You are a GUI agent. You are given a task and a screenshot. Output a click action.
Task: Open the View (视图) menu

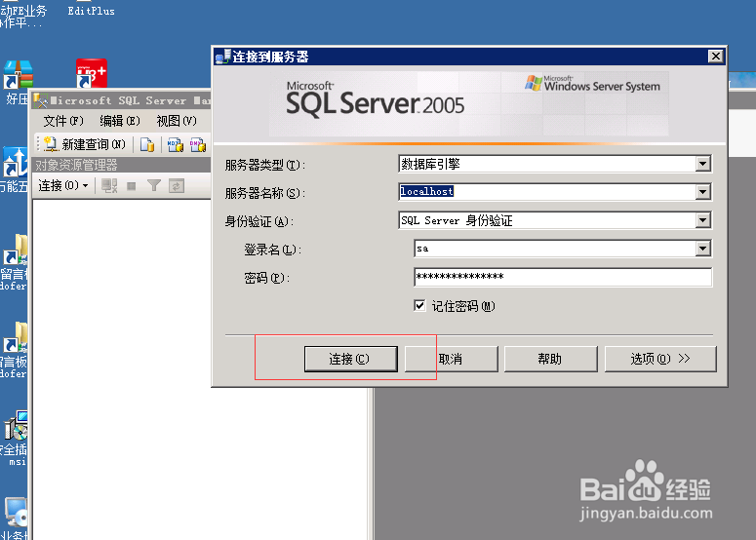177,121
